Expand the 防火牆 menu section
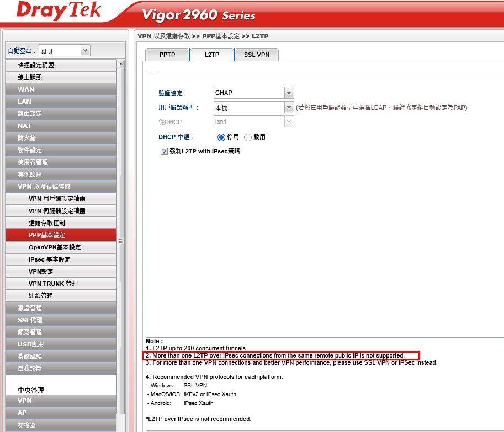The image size is (504, 432). point(61,138)
